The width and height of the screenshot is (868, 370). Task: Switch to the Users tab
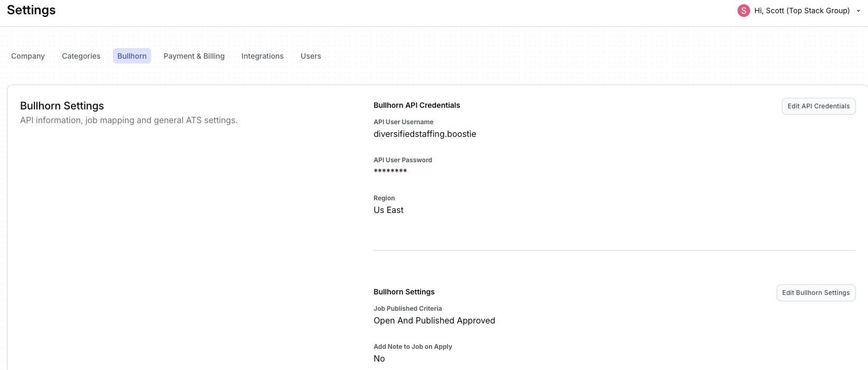coord(311,56)
